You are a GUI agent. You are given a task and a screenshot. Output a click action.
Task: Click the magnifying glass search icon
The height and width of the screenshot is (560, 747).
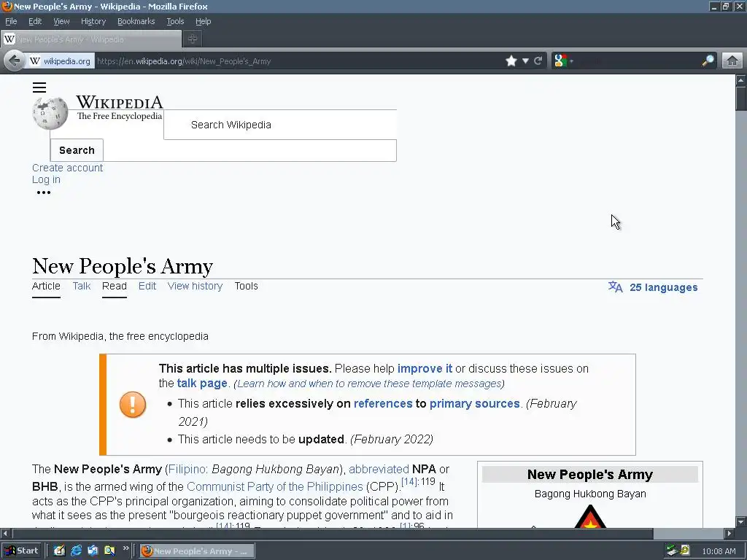point(708,61)
